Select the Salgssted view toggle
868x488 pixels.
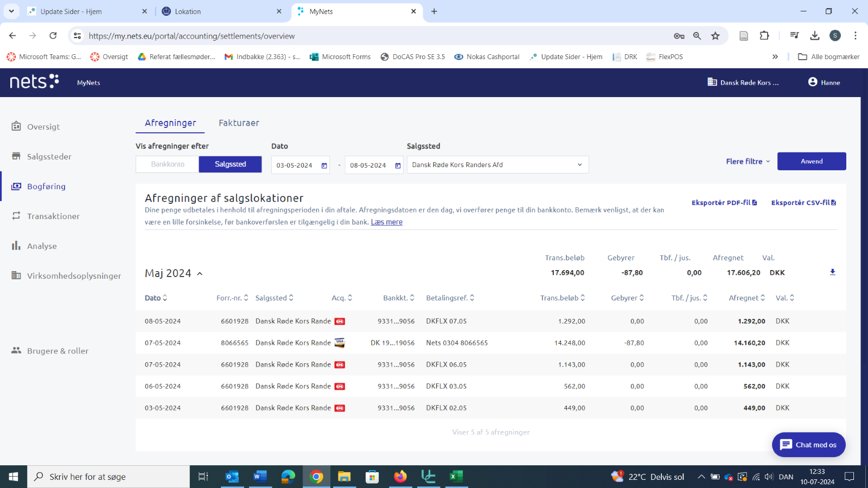(x=231, y=164)
